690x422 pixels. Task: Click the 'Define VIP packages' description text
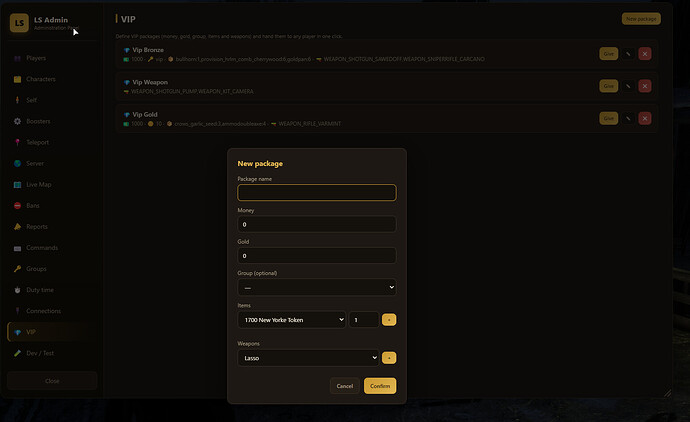(x=229, y=37)
